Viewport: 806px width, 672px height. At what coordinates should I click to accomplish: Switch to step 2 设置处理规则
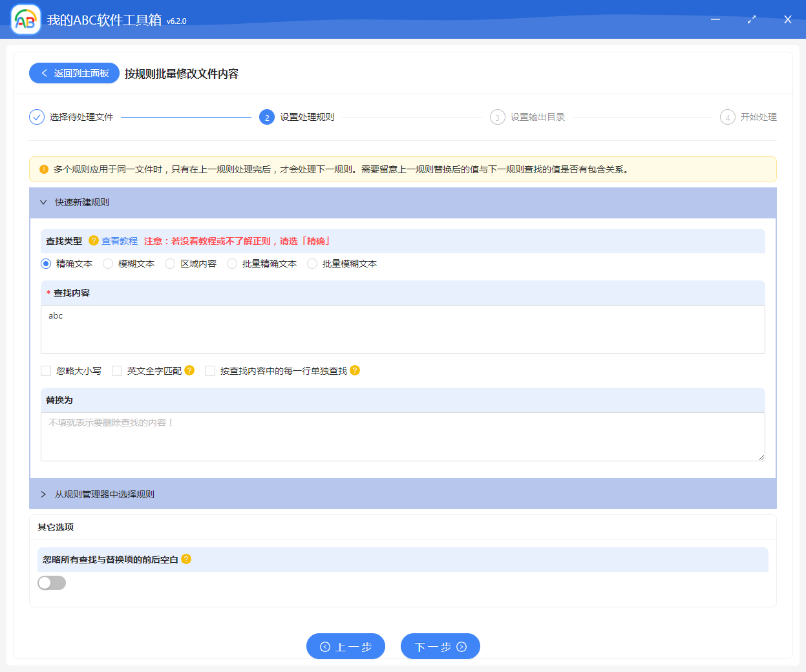pyautogui.click(x=268, y=117)
